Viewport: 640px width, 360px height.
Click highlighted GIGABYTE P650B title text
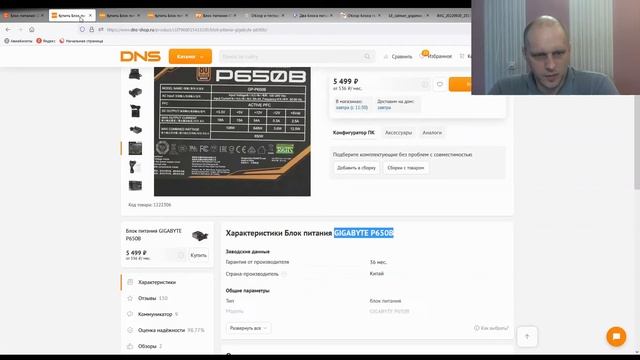pos(364,233)
